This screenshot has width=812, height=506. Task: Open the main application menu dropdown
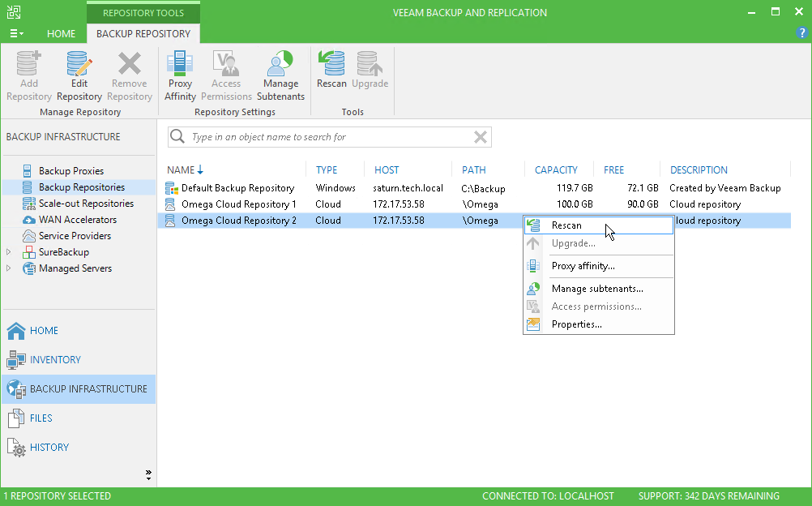pos(16,33)
